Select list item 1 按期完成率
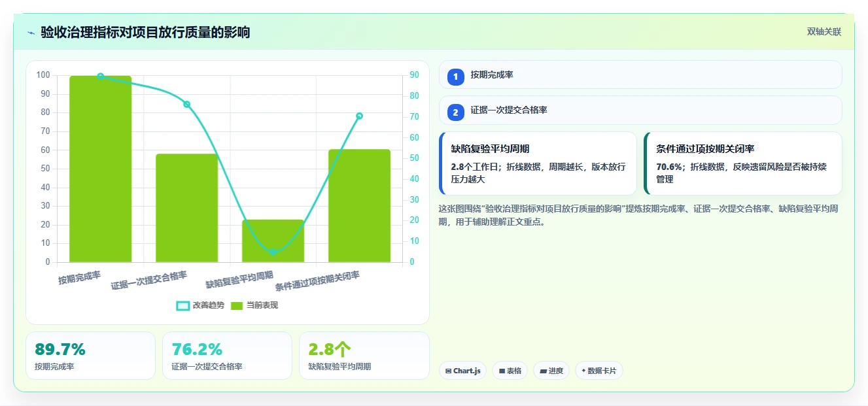Image resolution: width=868 pixels, height=406 pixels. 640,75
